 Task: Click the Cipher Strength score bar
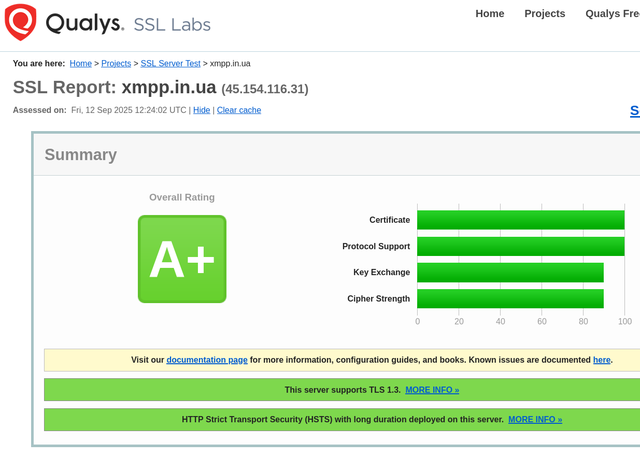(510, 298)
